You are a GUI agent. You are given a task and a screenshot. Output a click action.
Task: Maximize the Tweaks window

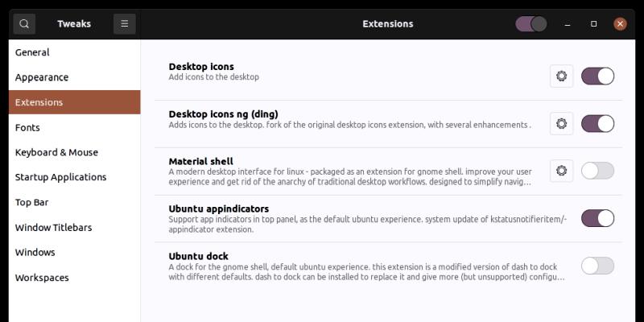pyautogui.click(x=594, y=24)
